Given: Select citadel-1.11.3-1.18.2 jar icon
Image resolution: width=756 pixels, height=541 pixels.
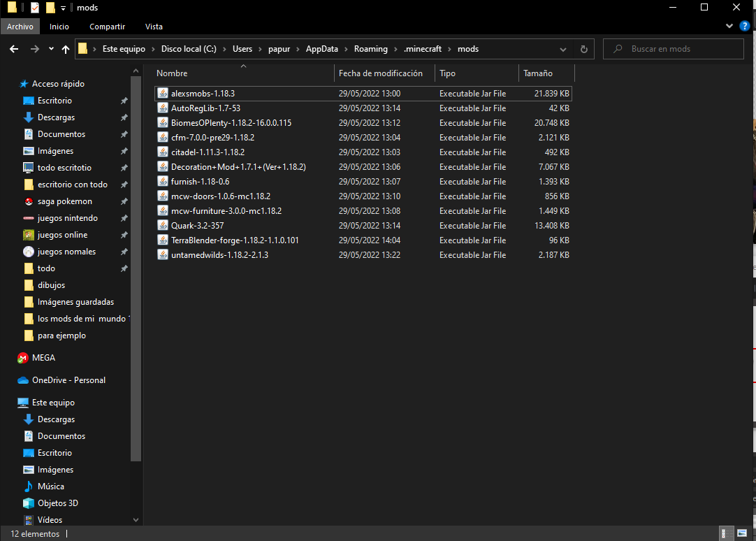Looking at the screenshot, I should click(x=163, y=152).
